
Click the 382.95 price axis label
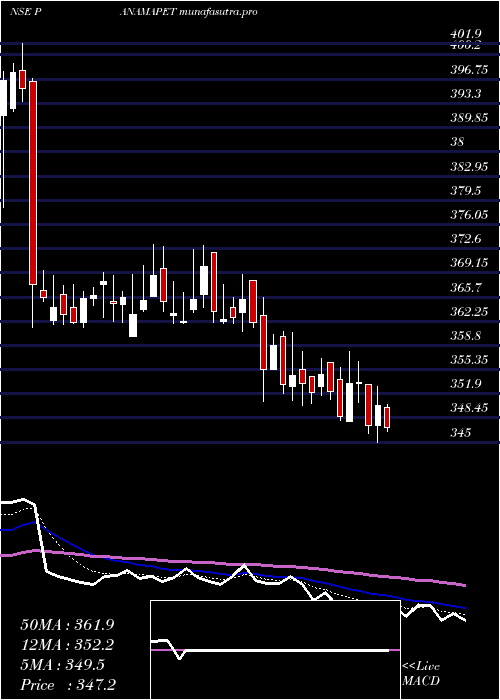(468, 166)
